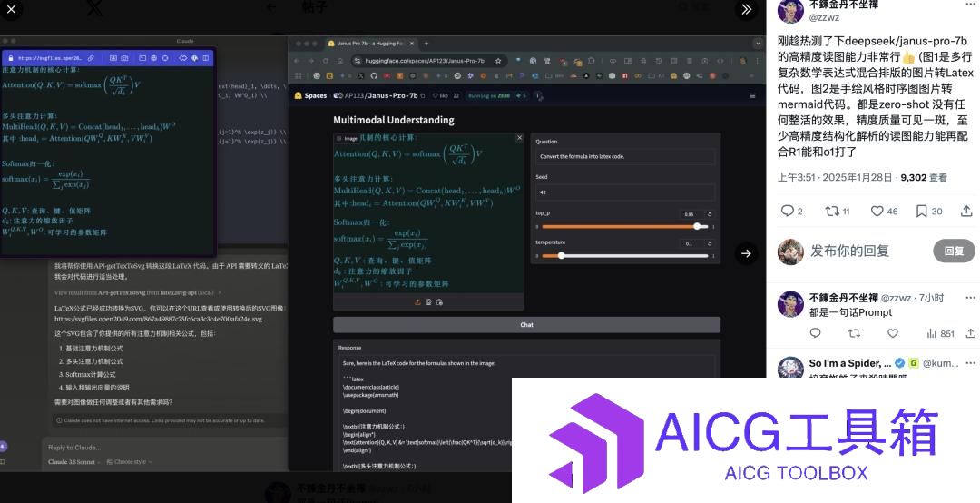The height and width of the screenshot is (503, 980).
Task: Share the 都是一句话Prompt comment
Action: point(971,333)
